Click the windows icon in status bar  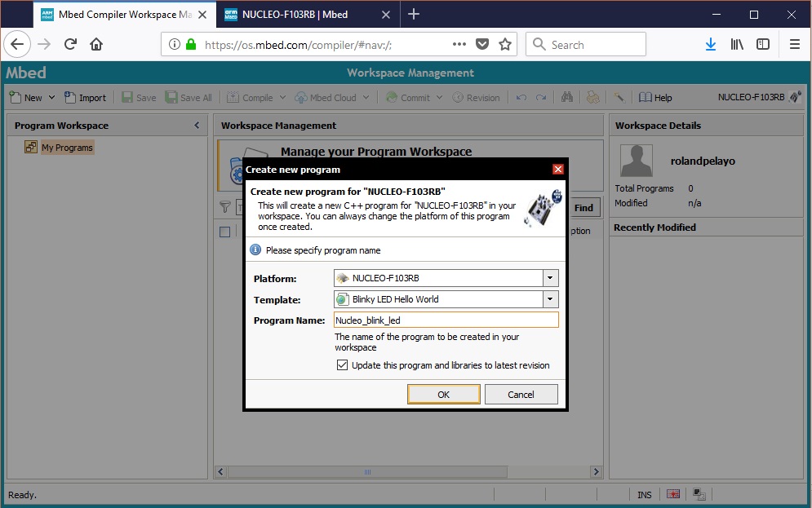point(699,495)
